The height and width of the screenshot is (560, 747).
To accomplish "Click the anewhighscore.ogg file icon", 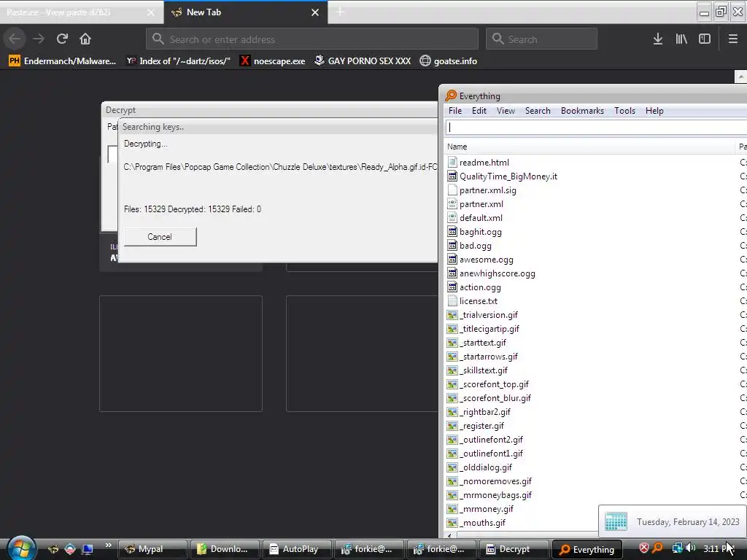I will click(452, 273).
